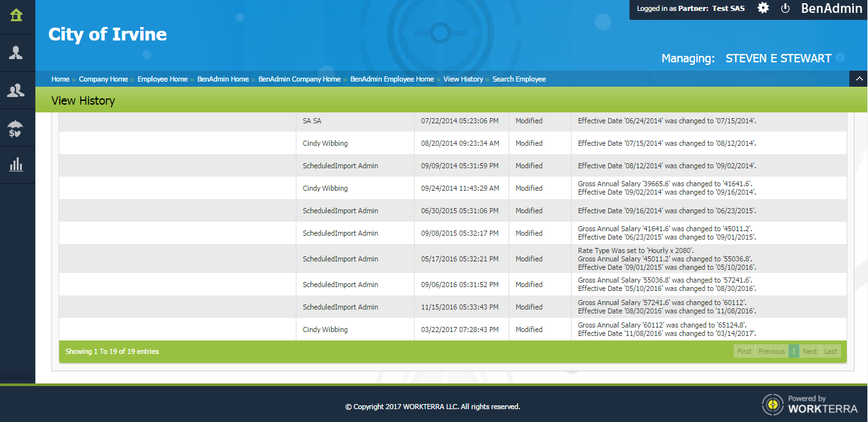
Task: Click Effective Date '09/16/2014' to '06/23/2015' text
Action: pyautogui.click(x=667, y=211)
